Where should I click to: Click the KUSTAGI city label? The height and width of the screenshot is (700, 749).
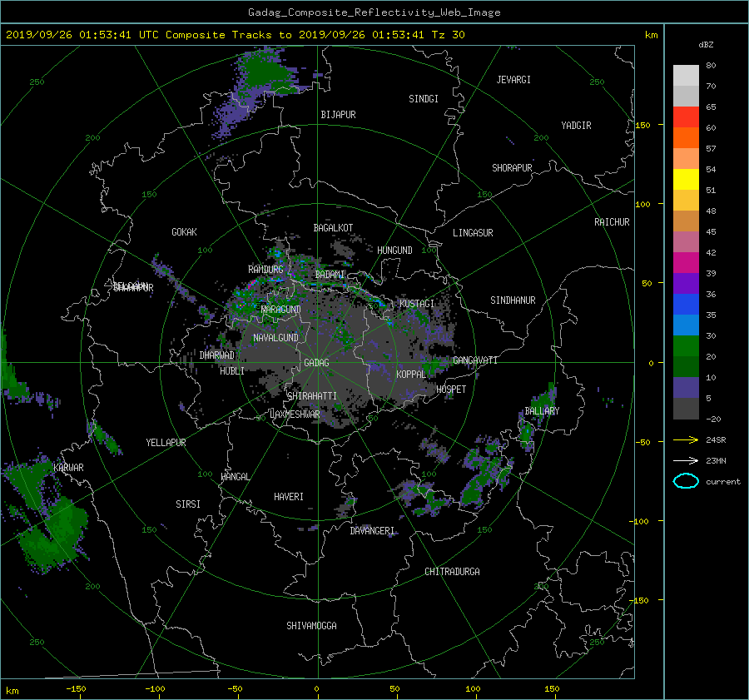point(417,304)
